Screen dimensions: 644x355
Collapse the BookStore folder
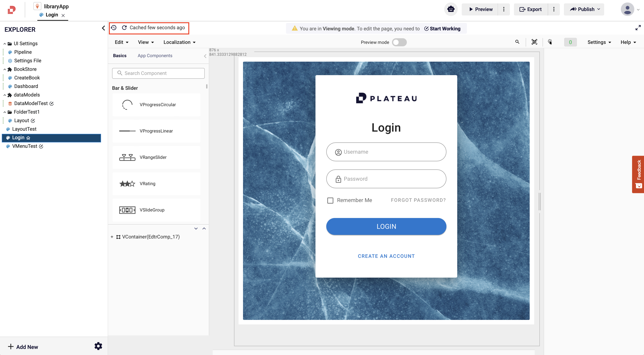point(5,69)
